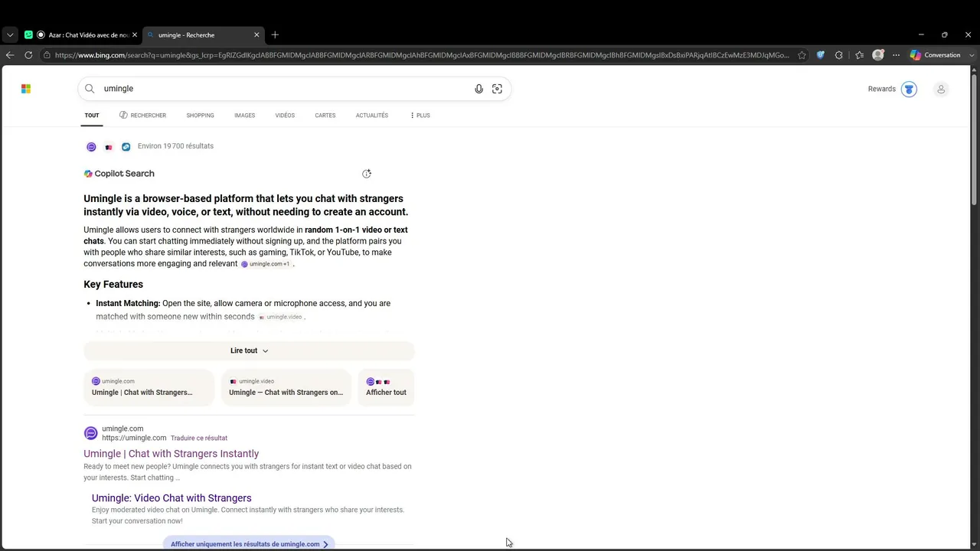Click the Umingle favicon of first result

coord(91,433)
